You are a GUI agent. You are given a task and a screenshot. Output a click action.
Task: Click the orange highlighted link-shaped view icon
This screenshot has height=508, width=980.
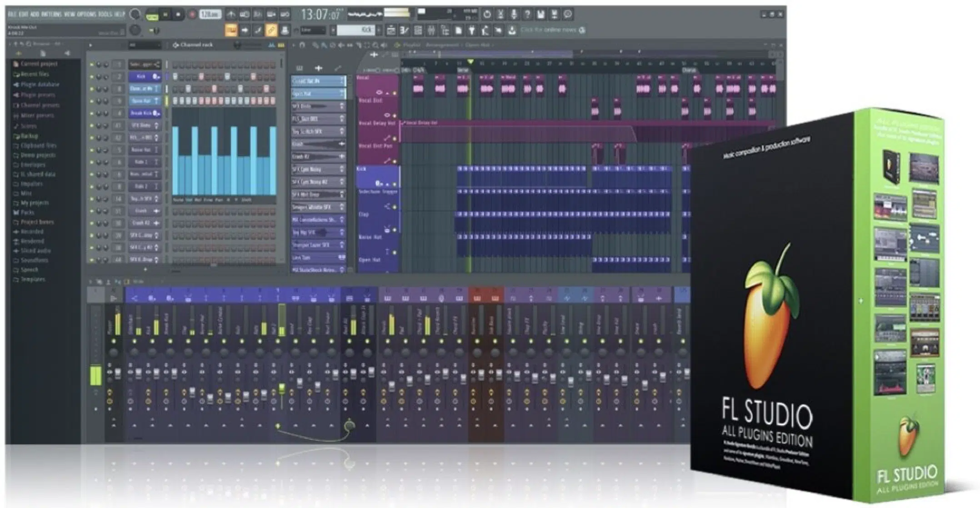[x=271, y=30]
